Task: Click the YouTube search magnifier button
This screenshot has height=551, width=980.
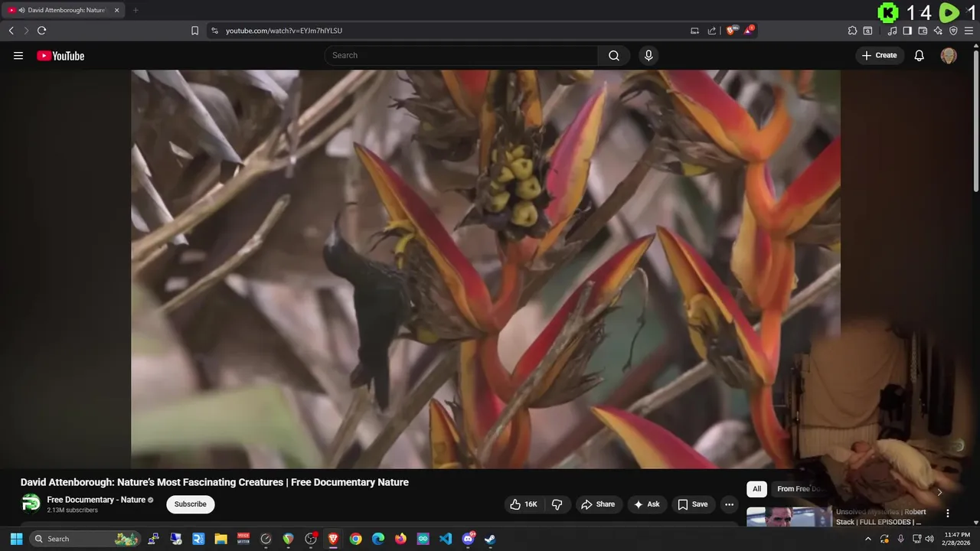Action: [x=614, y=55]
